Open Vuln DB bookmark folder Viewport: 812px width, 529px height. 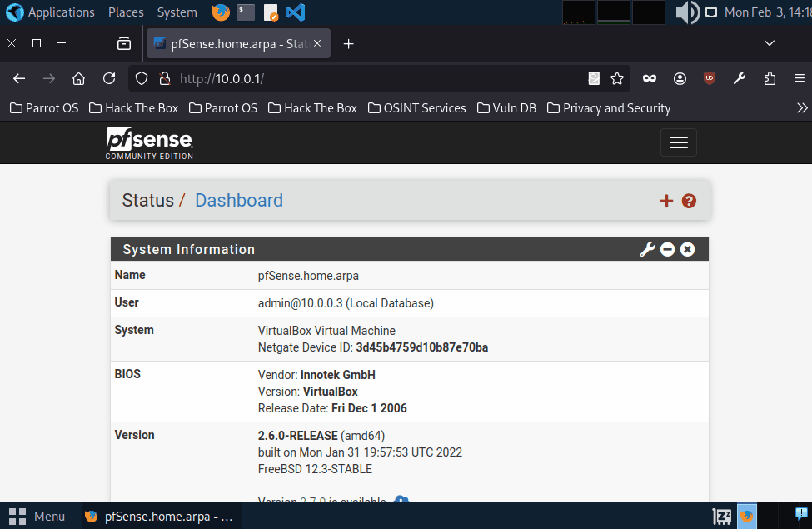click(506, 108)
